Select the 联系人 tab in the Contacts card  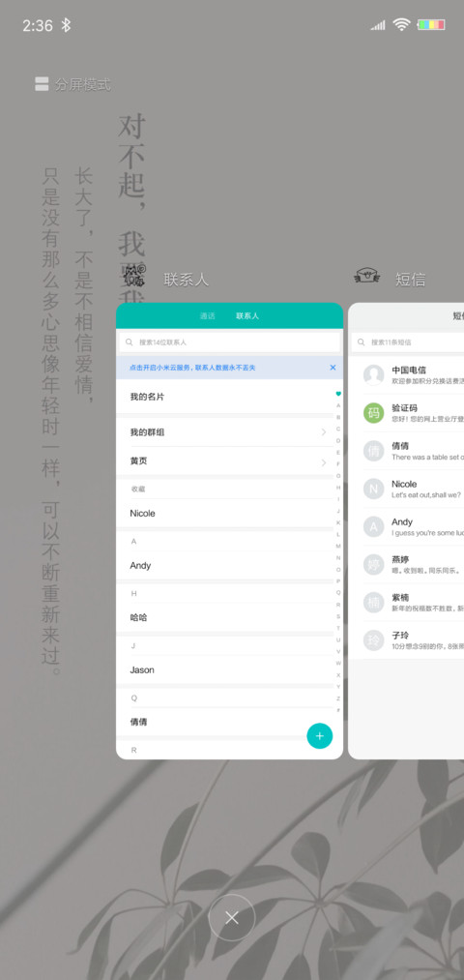(247, 316)
